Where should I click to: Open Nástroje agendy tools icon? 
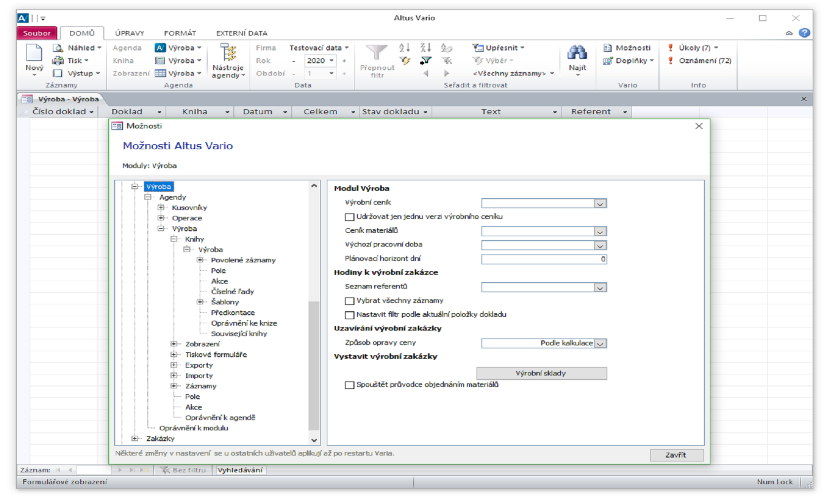pyautogui.click(x=228, y=53)
